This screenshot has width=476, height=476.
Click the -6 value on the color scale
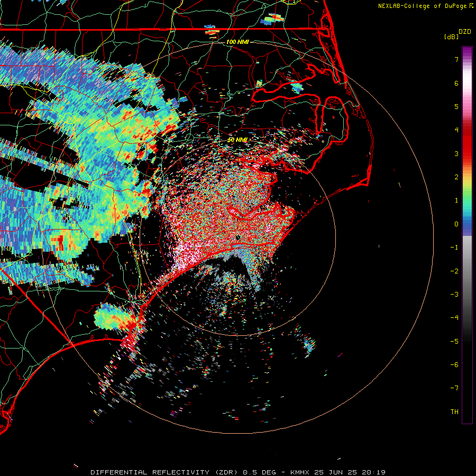tap(454, 365)
